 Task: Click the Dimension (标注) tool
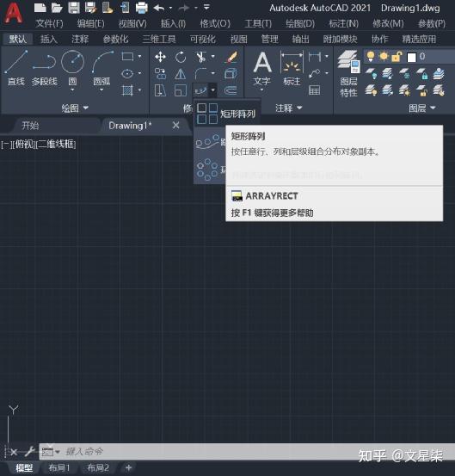(x=292, y=67)
